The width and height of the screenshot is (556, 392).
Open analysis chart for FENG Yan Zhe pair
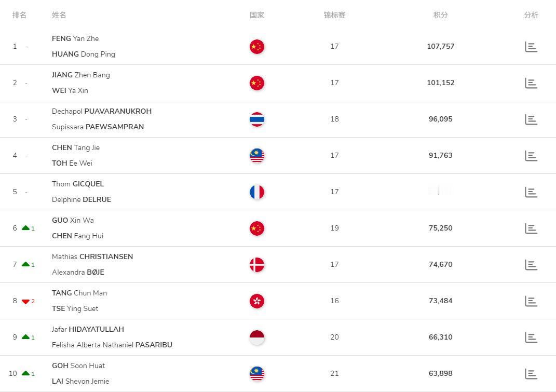tap(531, 47)
